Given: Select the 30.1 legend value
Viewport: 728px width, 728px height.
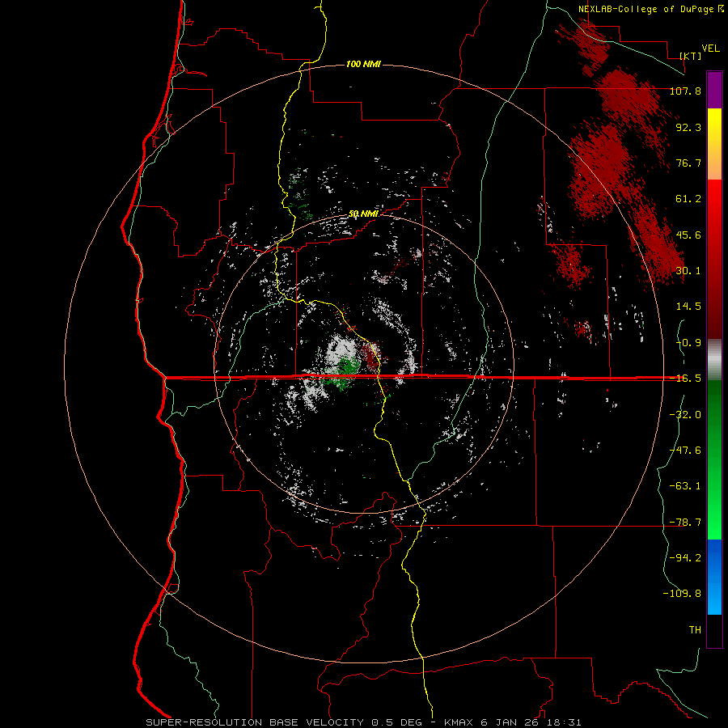Looking at the screenshot, I should pyautogui.click(x=688, y=271).
